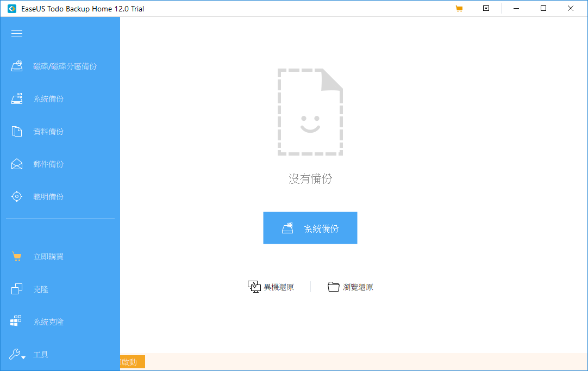The image size is (588, 371).
Task: Collapse the sidebar with the hamburger icon
Action: (x=17, y=34)
